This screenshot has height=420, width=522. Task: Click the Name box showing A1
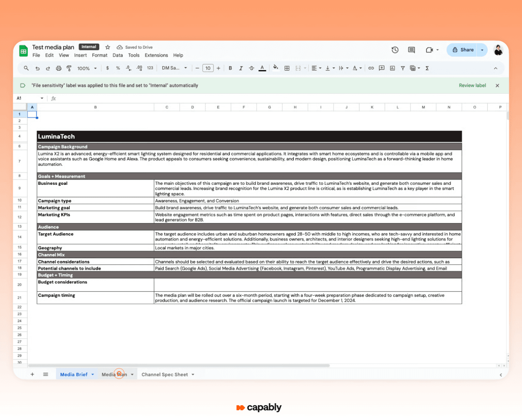[29, 98]
